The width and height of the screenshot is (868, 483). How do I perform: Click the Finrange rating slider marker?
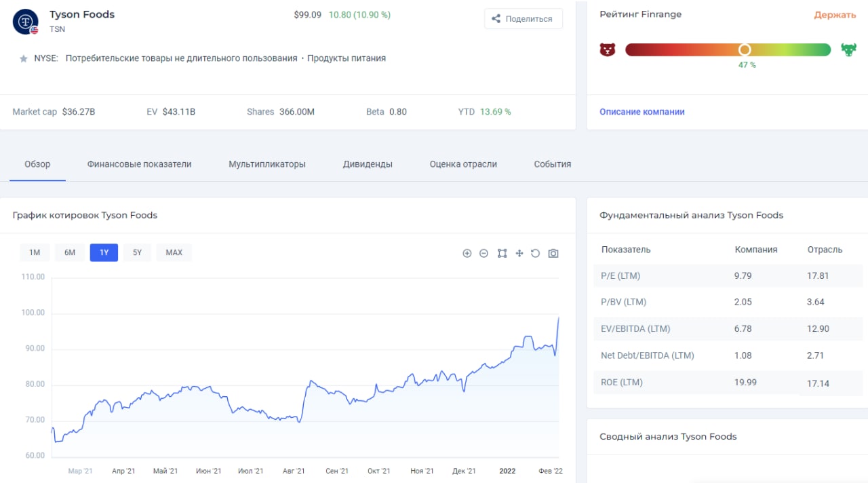[x=745, y=50]
